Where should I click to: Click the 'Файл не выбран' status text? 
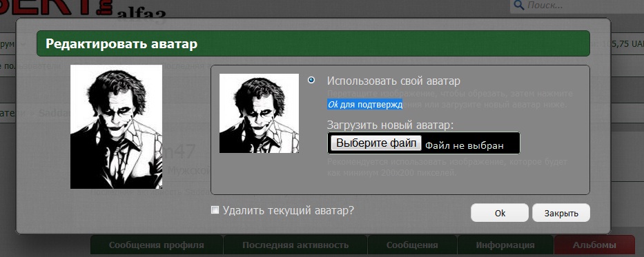[464, 145]
